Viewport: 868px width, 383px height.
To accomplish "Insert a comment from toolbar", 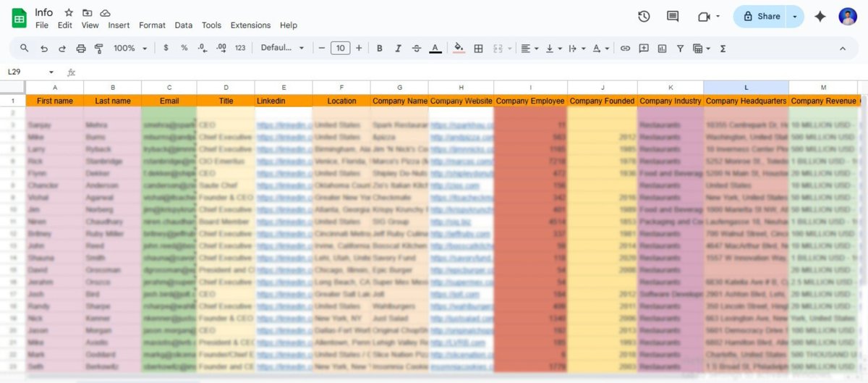I will 644,49.
